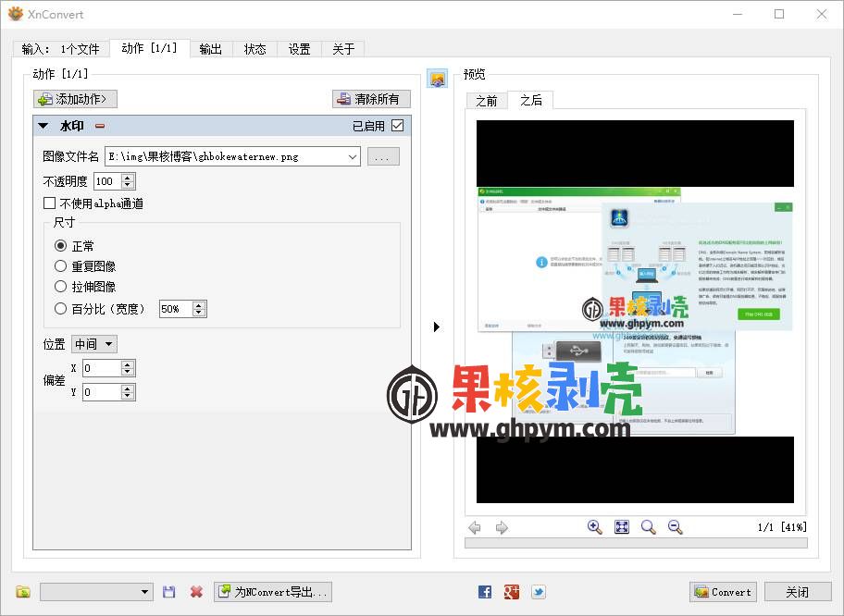Click the 关闭 button

coord(797,592)
